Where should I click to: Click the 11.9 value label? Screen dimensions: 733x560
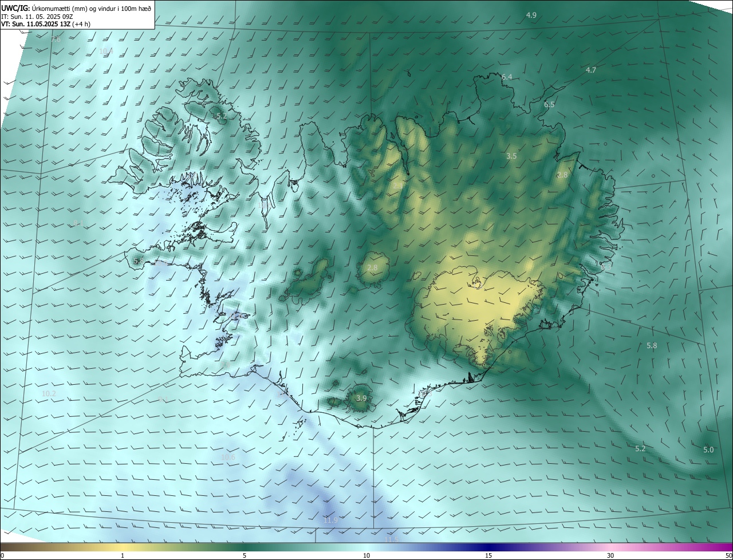[x=330, y=520]
